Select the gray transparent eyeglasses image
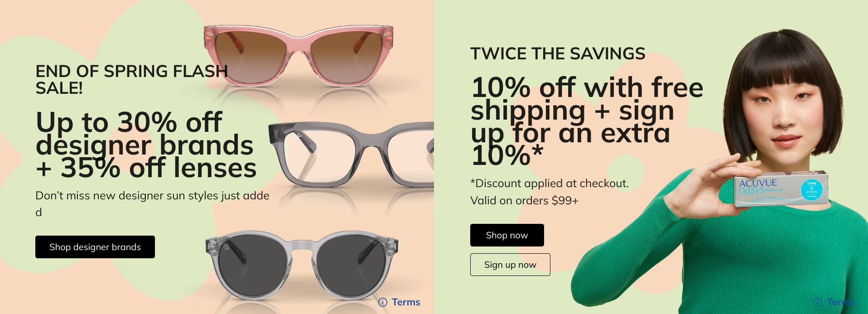The width and height of the screenshot is (868, 314). [x=351, y=154]
